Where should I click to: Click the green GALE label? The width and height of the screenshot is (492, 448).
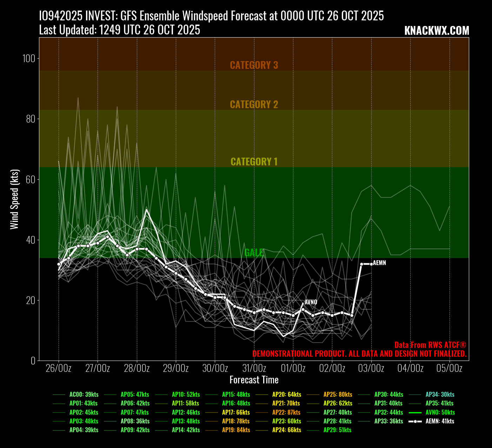(254, 252)
